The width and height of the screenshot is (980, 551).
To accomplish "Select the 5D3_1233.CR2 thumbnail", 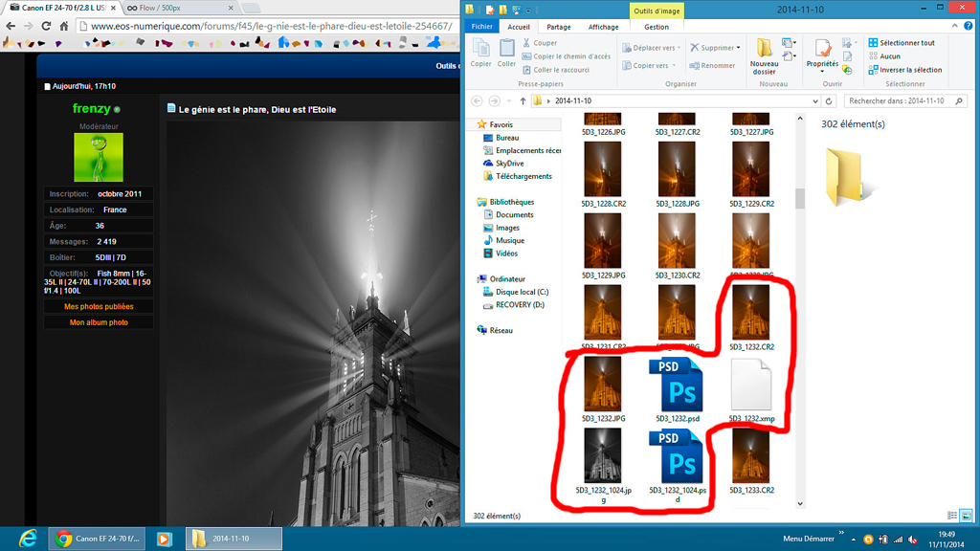I will 750,456.
